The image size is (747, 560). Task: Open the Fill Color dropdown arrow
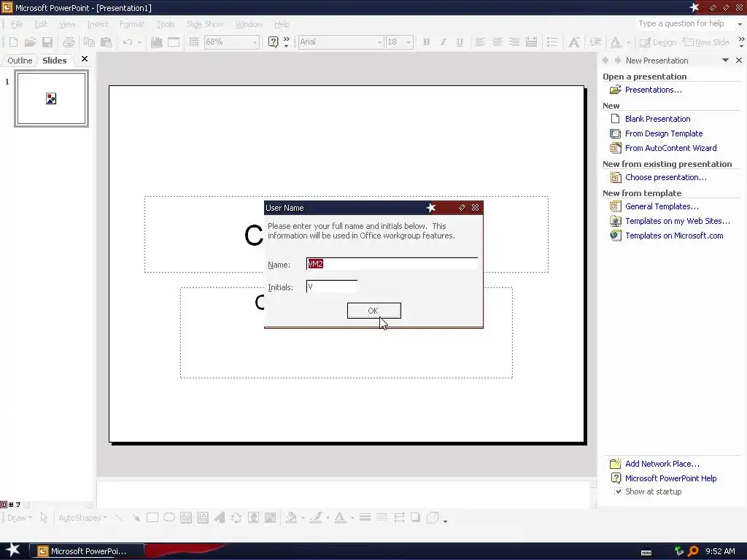[x=303, y=518]
